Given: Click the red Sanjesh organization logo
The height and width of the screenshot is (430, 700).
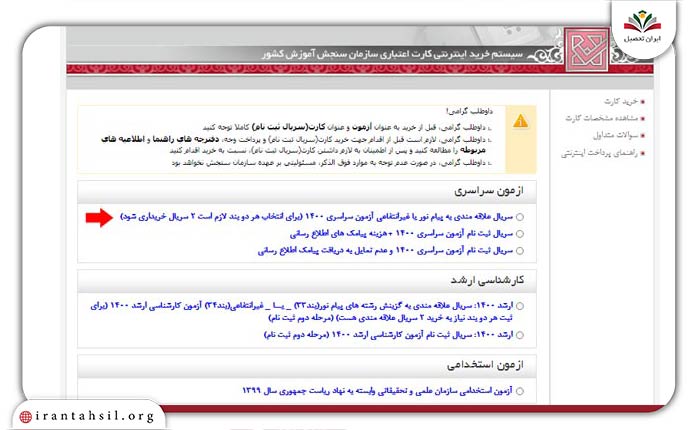Looking at the screenshot, I should point(587,50).
